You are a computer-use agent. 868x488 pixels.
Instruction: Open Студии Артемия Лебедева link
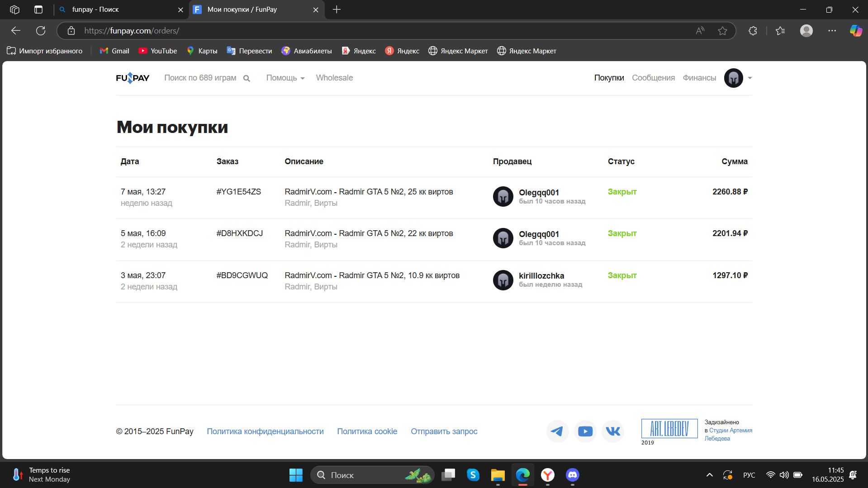click(728, 434)
